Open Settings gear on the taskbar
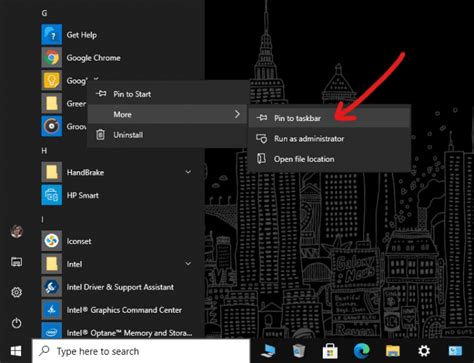This screenshot has height=363, width=474. point(424,351)
